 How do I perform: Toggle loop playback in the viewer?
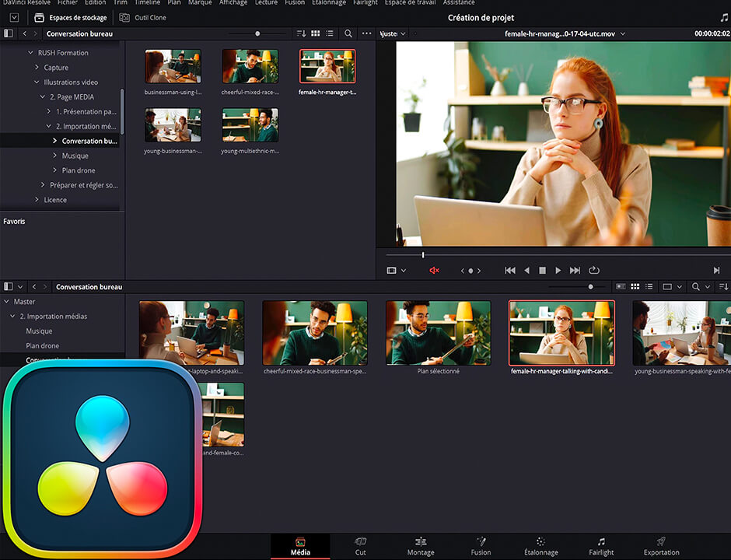[x=594, y=271]
